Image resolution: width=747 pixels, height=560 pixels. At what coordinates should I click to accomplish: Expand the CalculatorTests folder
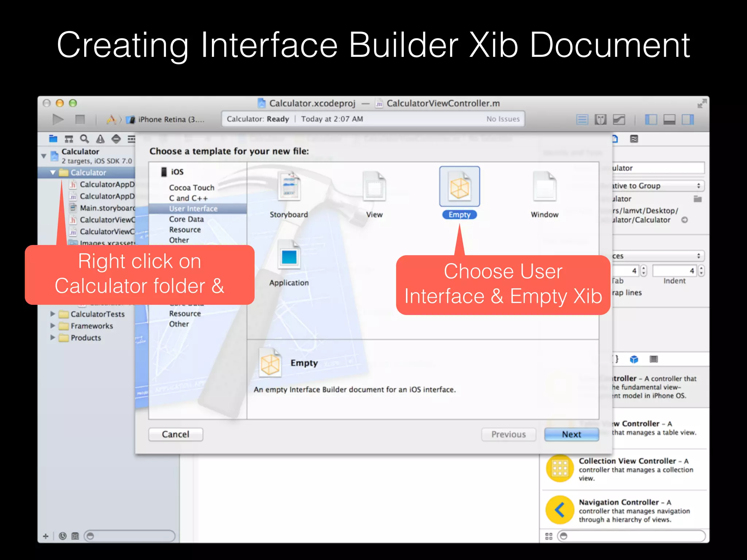point(53,314)
